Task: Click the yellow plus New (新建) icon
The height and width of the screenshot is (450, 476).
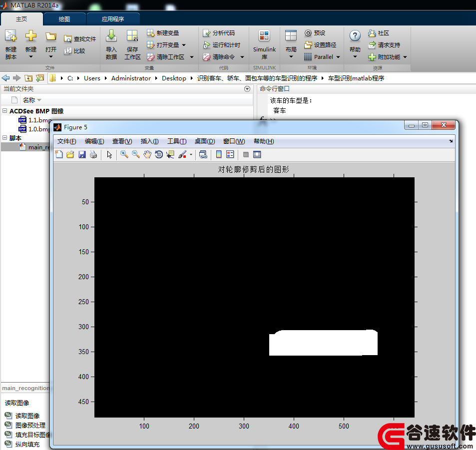Action: point(30,36)
